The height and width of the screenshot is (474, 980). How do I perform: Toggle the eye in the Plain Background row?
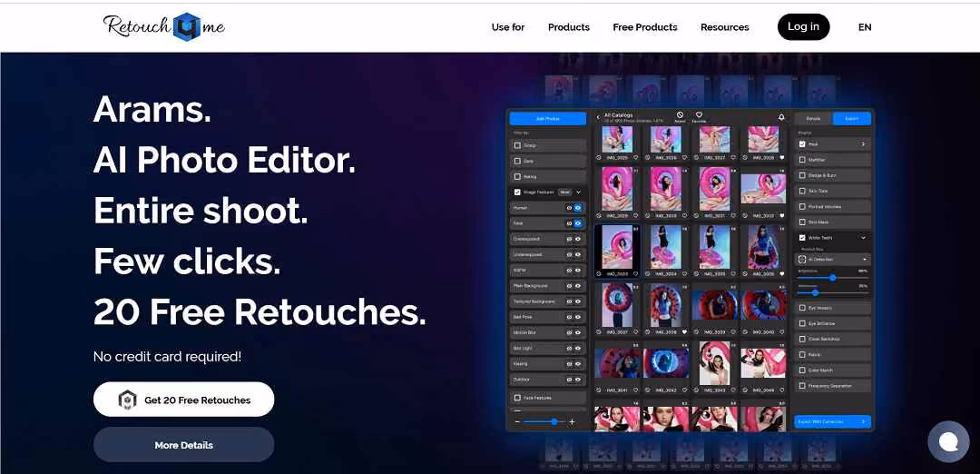click(578, 286)
